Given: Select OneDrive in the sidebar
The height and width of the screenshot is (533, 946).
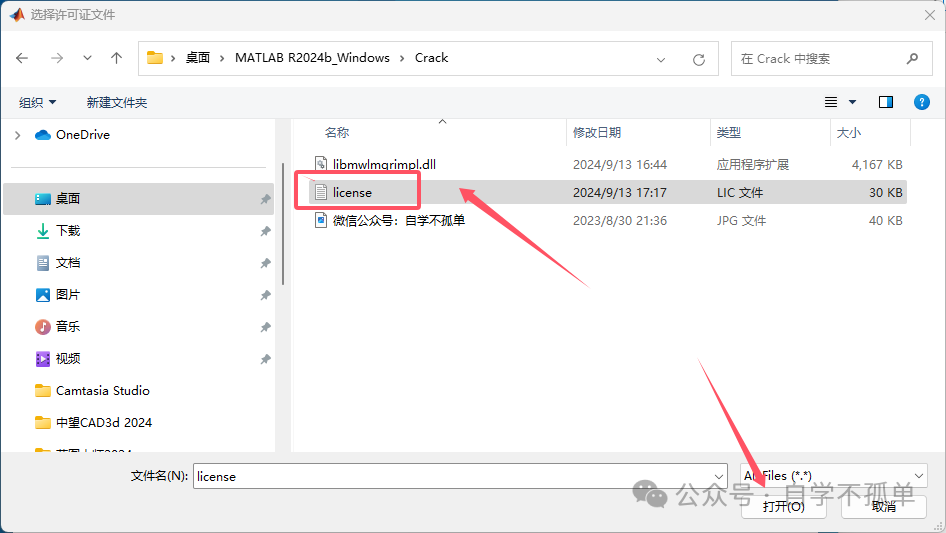Looking at the screenshot, I should pos(83,135).
